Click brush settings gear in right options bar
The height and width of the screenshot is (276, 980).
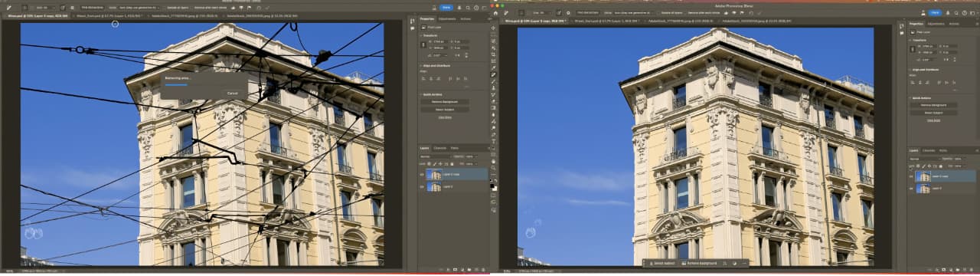568,13
